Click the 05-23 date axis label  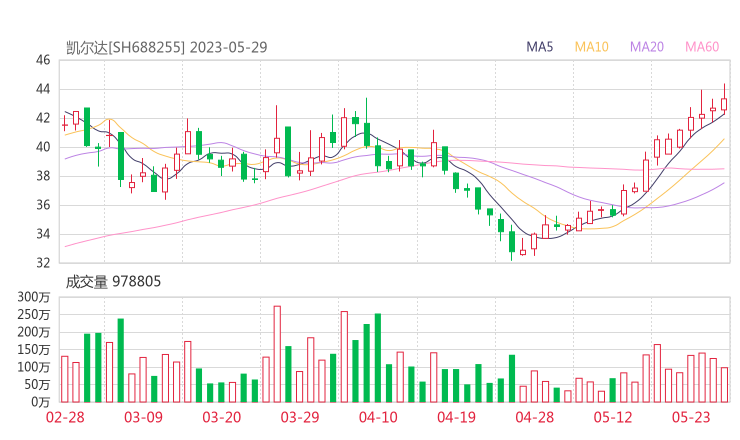(x=691, y=417)
